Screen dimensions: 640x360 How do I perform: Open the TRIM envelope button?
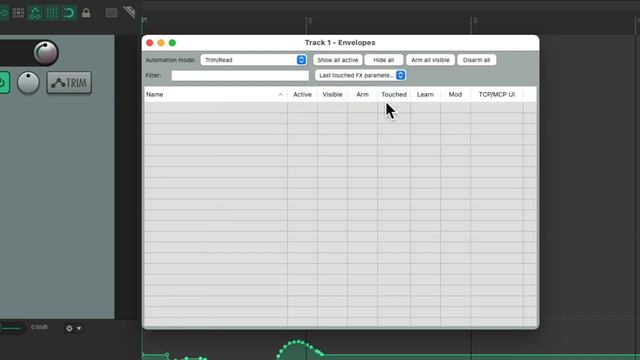[x=69, y=83]
